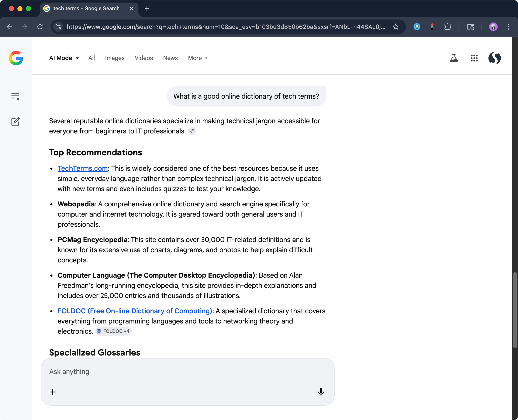This screenshot has width=518, height=420.
Task: Open the AI Mode history sidebar icon
Action: pos(15,97)
